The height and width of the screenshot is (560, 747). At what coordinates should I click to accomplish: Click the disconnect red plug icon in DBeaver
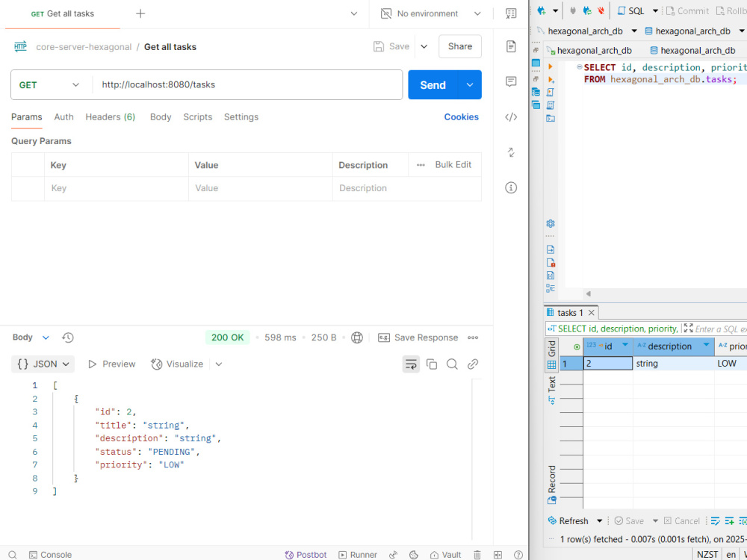tap(601, 10)
